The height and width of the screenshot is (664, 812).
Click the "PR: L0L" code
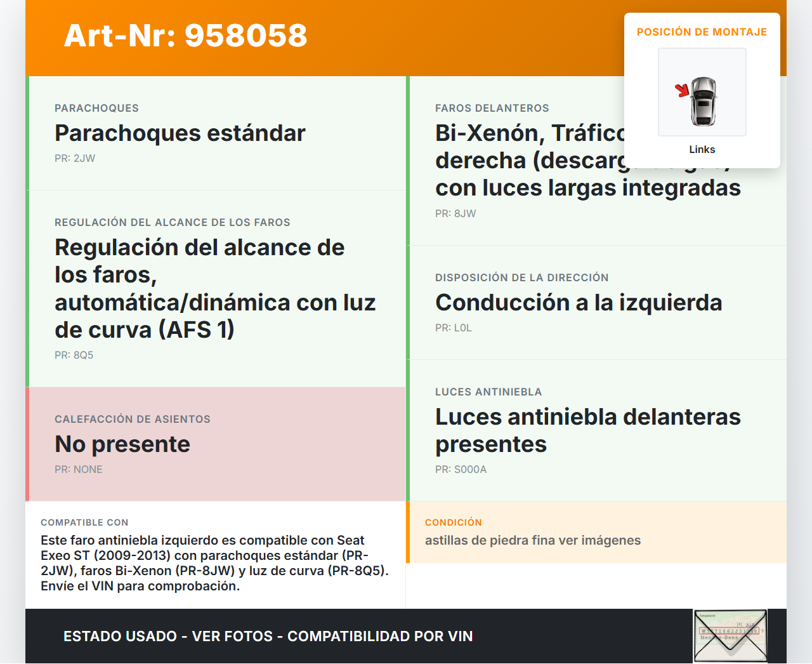[454, 328]
